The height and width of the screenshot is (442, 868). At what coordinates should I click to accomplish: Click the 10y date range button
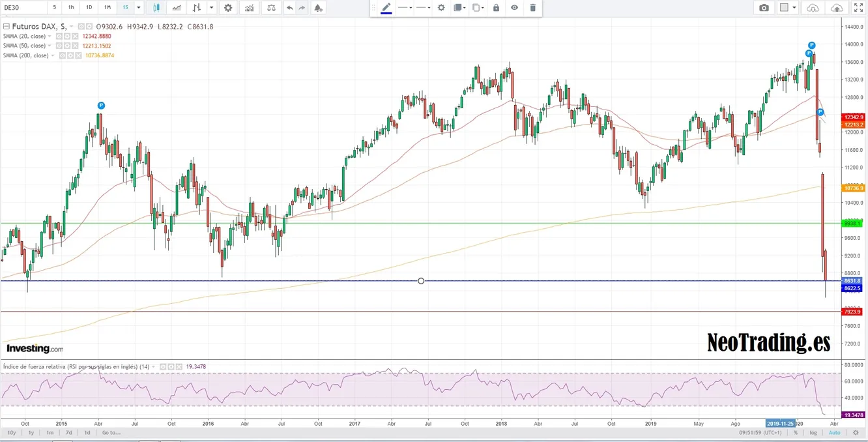(x=11, y=432)
